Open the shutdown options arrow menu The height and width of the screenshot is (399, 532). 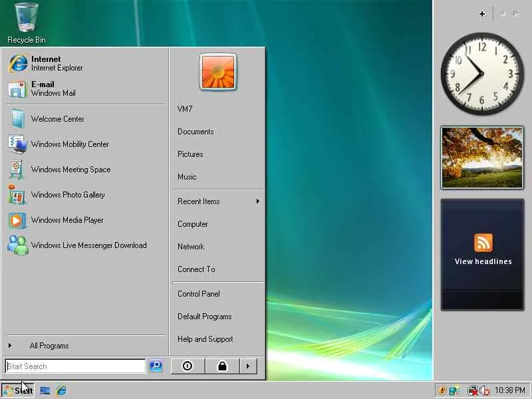point(248,366)
